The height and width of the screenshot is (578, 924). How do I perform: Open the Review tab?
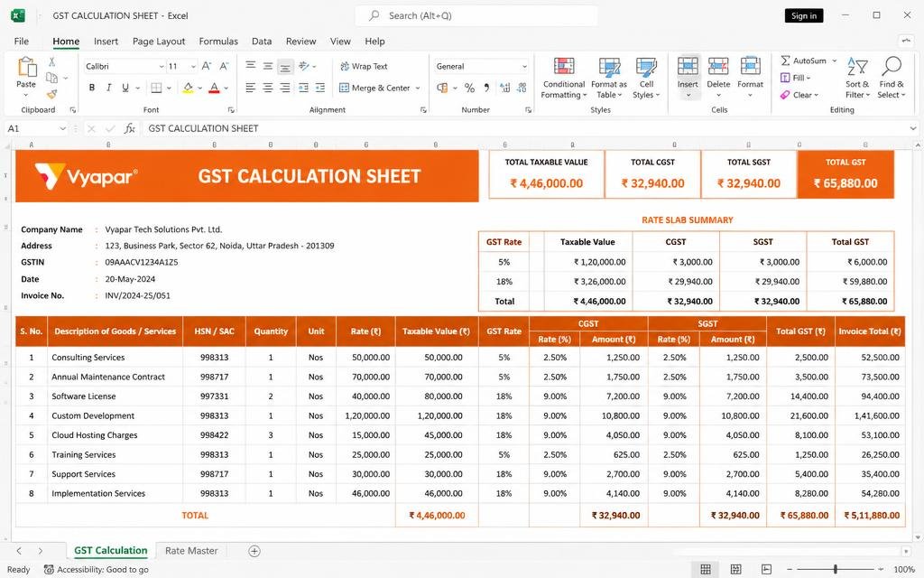pos(301,42)
